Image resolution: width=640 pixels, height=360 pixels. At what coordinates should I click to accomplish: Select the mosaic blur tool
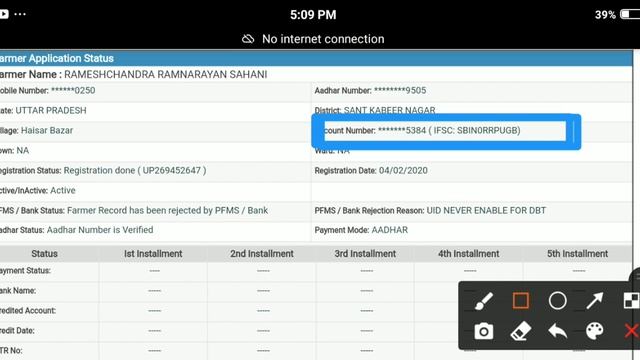click(631, 301)
